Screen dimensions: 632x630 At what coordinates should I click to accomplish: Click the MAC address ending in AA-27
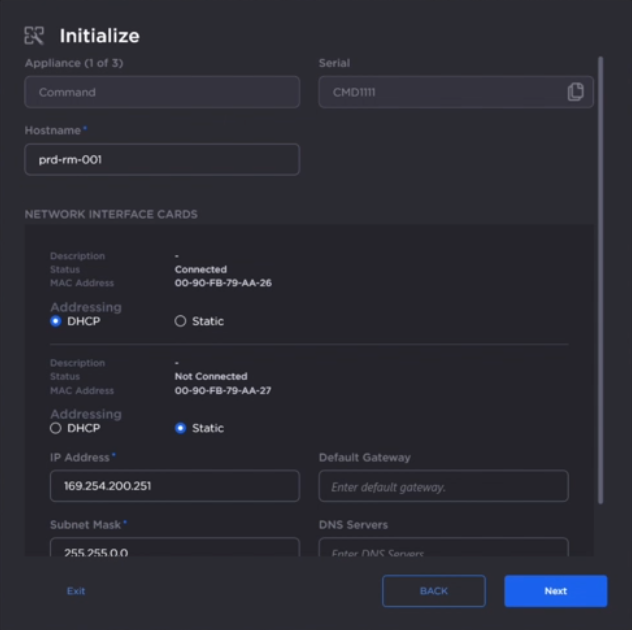point(223,391)
